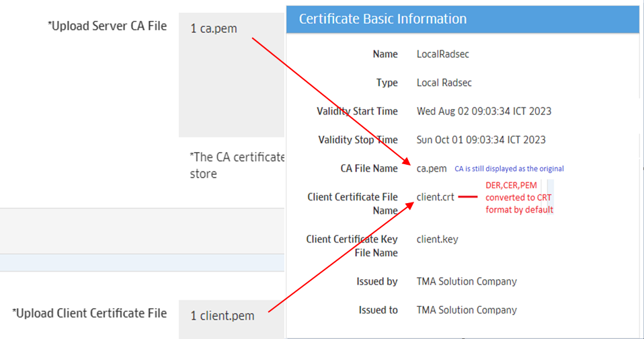Click the ca.pem entry in server CA upload box
Viewport: 644px width, 339px height.
pyautogui.click(x=214, y=30)
